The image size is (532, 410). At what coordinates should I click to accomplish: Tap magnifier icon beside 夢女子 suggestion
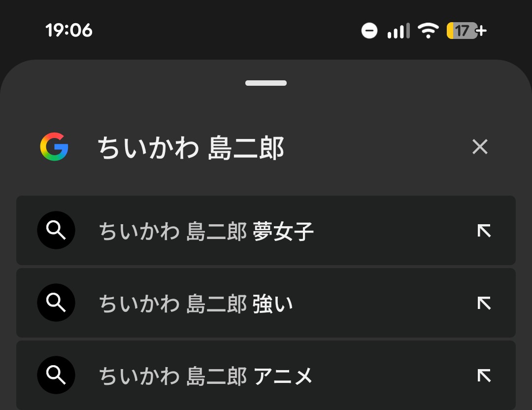(x=56, y=230)
